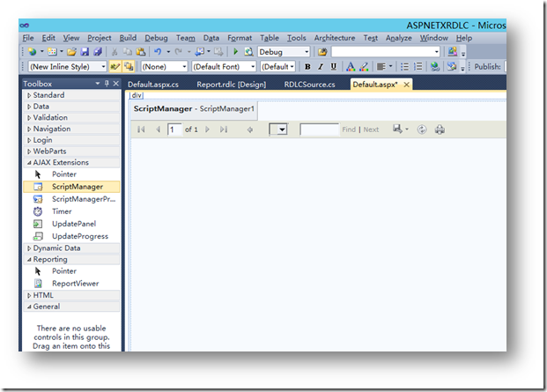Click the Background Color highlighter icon
The image size is (547, 392).
click(x=364, y=67)
